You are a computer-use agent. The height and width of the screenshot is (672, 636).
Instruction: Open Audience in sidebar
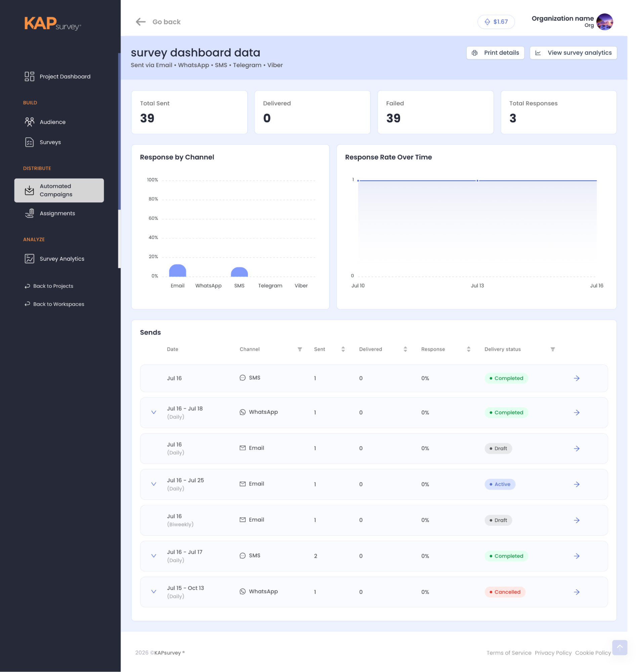click(45, 122)
